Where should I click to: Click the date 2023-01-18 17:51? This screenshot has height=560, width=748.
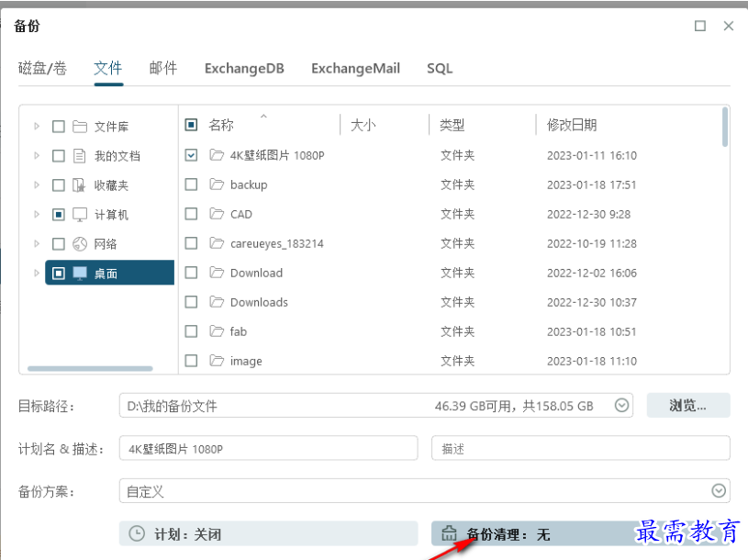[x=592, y=185]
